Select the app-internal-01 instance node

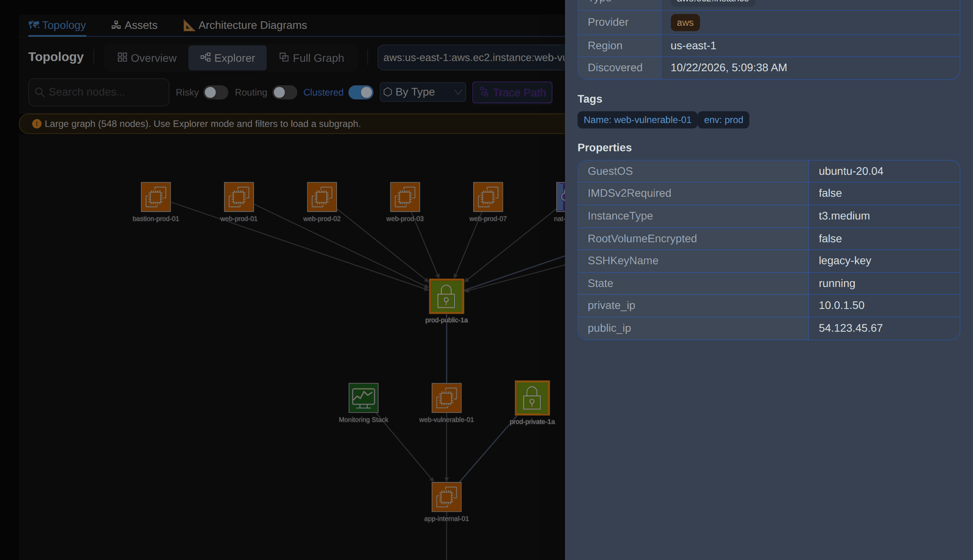point(446,497)
